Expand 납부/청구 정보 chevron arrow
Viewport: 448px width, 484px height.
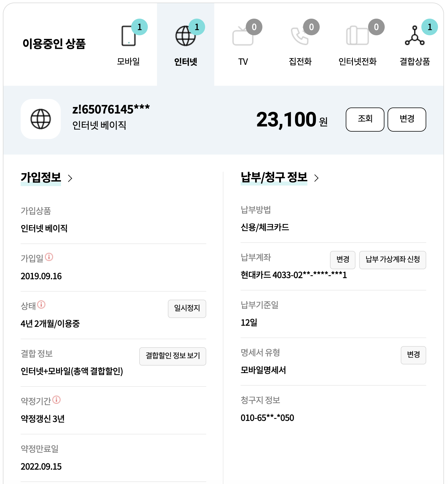(316, 178)
